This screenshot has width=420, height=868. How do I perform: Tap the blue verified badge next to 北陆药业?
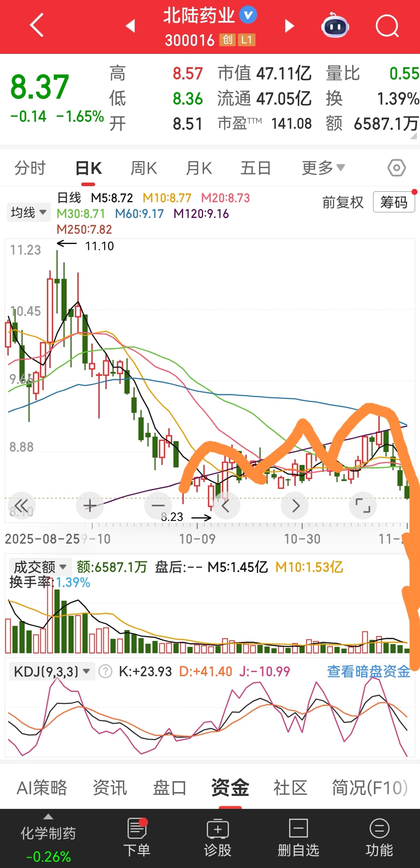248,15
